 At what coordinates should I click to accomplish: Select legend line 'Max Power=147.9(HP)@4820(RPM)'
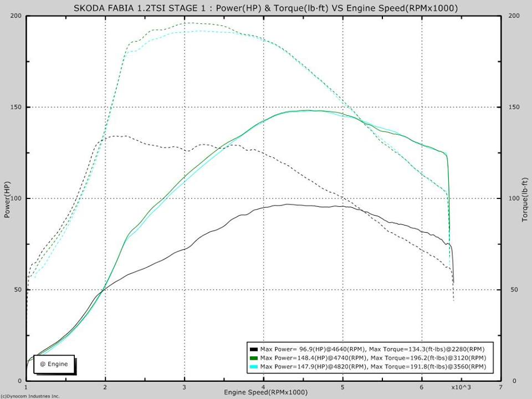[373, 367]
